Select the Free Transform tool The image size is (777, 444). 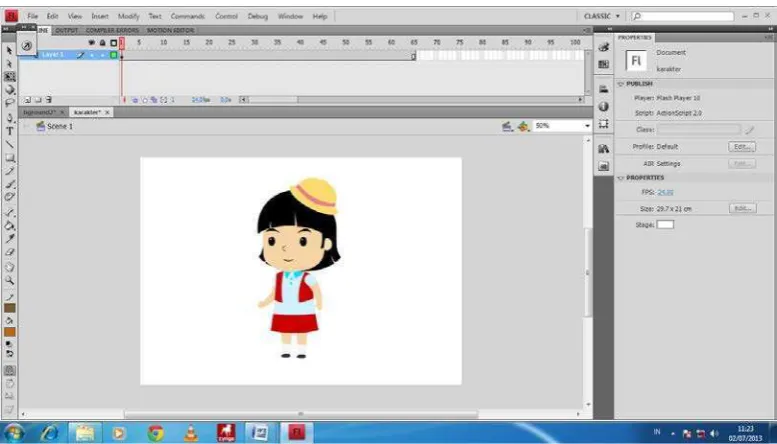pyautogui.click(x=9, y=77)
